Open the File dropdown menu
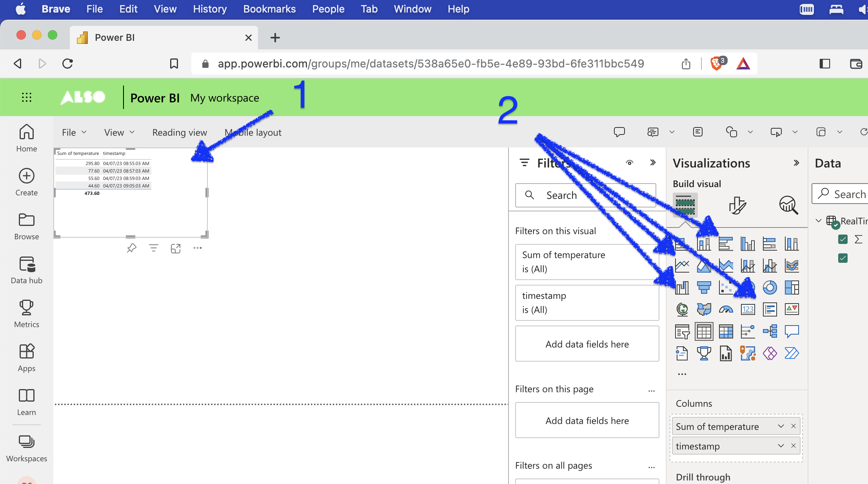The image size is (868, 484). click(x=74, y=133)
